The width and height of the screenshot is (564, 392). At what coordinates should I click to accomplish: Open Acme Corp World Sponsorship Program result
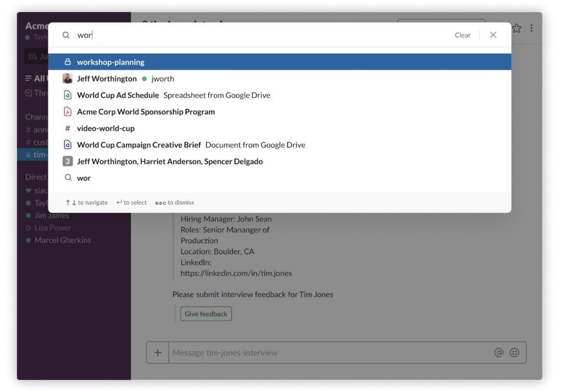(x=279, y=111)
